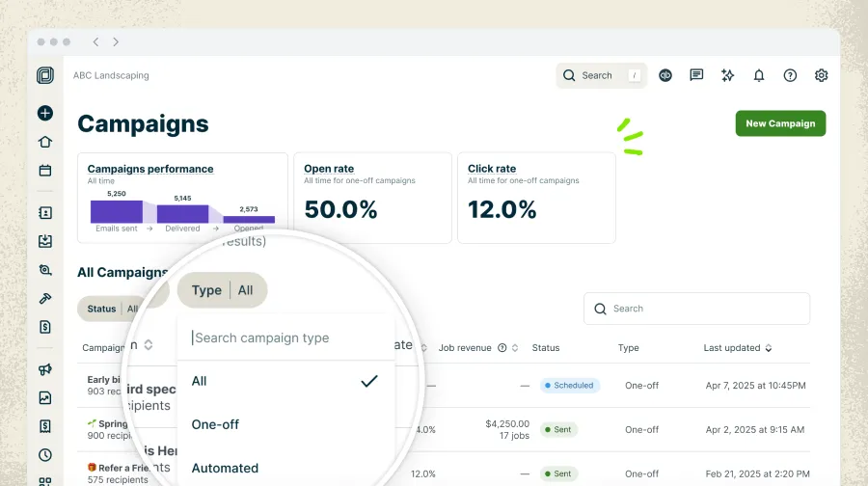868x486 pixels.
Task: Open the Type All filter chip
Action: click(x=222, y=290)
